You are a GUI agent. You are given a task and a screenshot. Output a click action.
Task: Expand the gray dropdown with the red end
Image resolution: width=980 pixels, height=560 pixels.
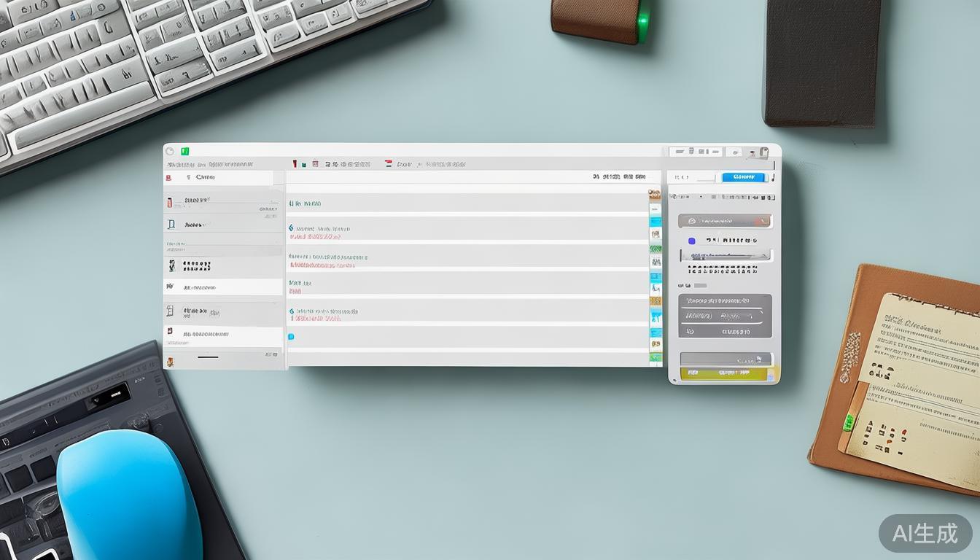pyautogui.click(x=724, y=221)
